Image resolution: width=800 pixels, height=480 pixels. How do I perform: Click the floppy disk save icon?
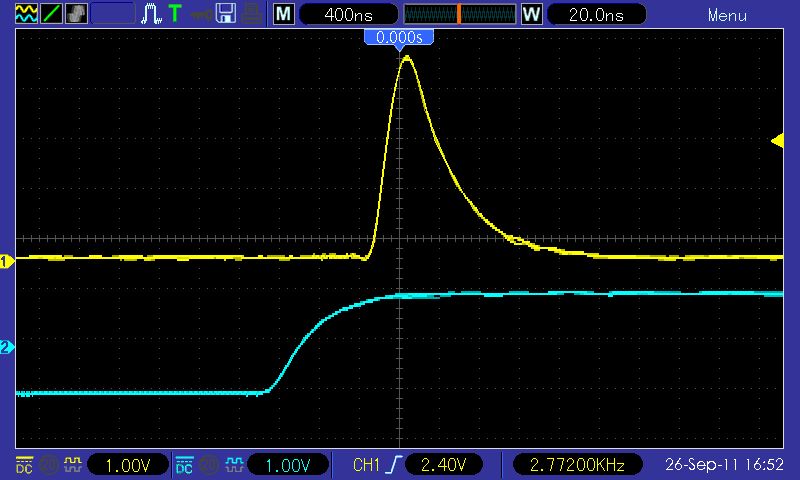(x=226, y=14)
